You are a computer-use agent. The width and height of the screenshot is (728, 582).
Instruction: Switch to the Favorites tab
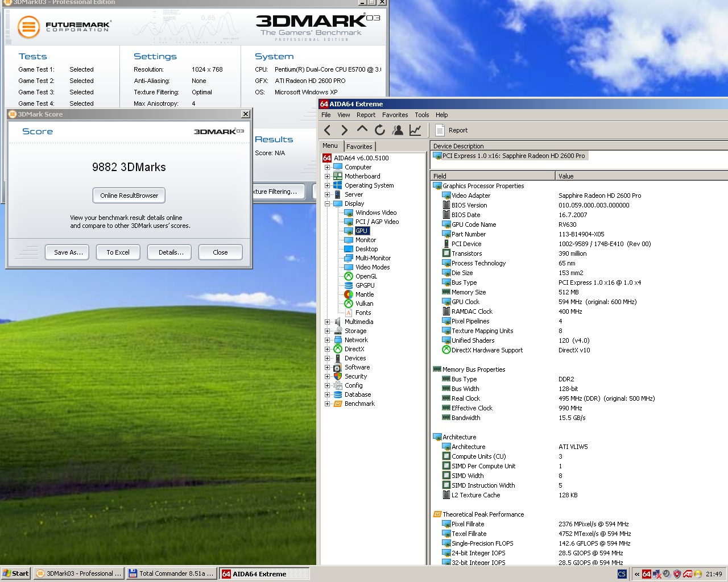coord(359,147)
